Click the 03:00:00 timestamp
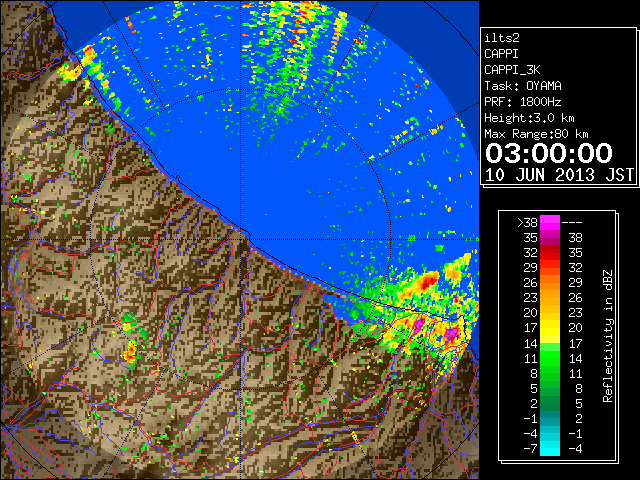640x480 pixels. (549, 153)
